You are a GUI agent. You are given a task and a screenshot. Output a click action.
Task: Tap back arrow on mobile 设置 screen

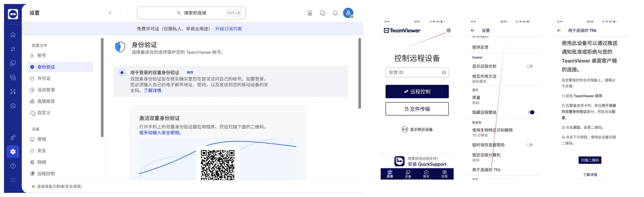[472, 31]
